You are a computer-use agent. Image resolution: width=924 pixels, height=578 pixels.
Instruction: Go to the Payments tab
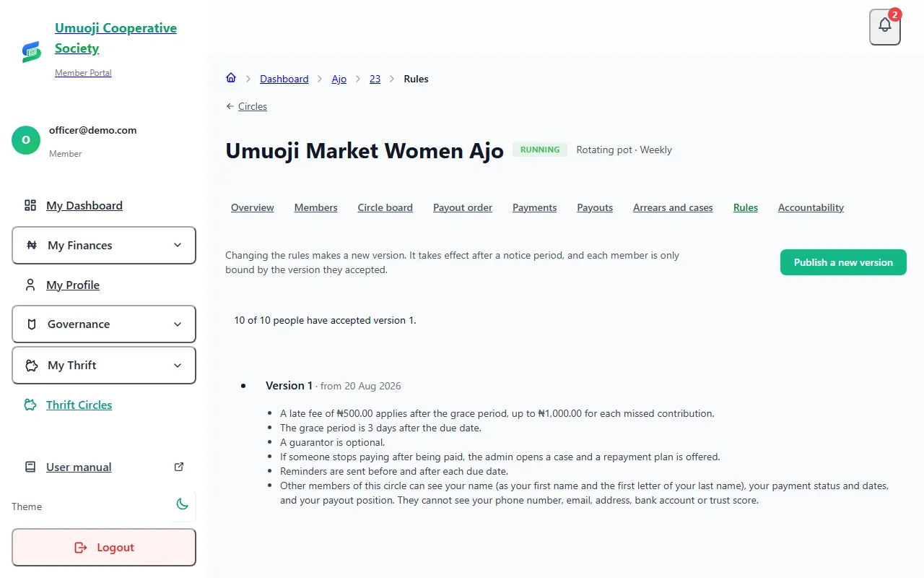click(535, 207)
